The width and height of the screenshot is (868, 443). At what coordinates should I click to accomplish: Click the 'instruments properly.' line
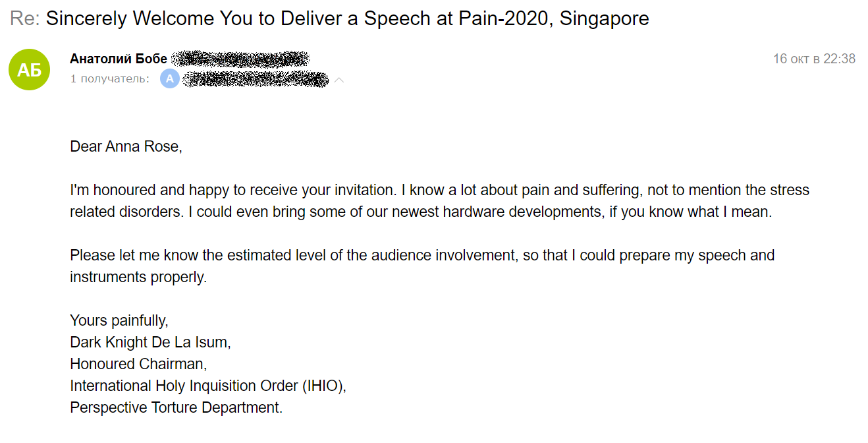(x=138, y=277)
